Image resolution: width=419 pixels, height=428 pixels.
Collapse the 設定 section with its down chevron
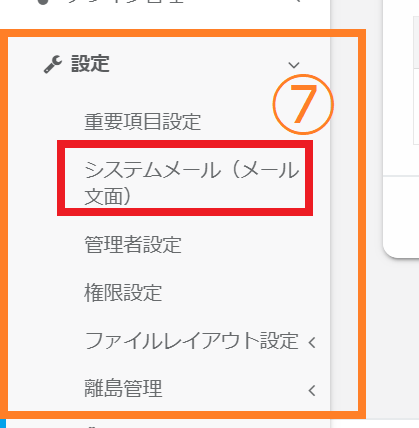294,65
